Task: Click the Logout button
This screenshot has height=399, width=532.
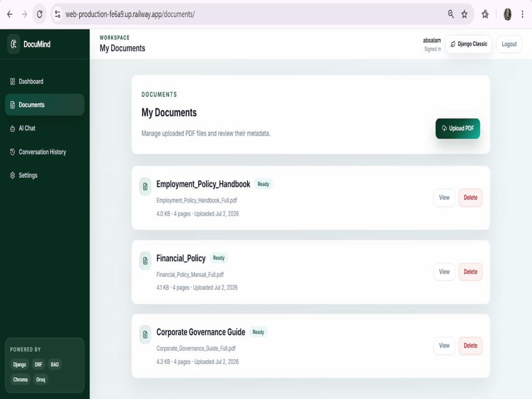Action: (x=509, y=44)
